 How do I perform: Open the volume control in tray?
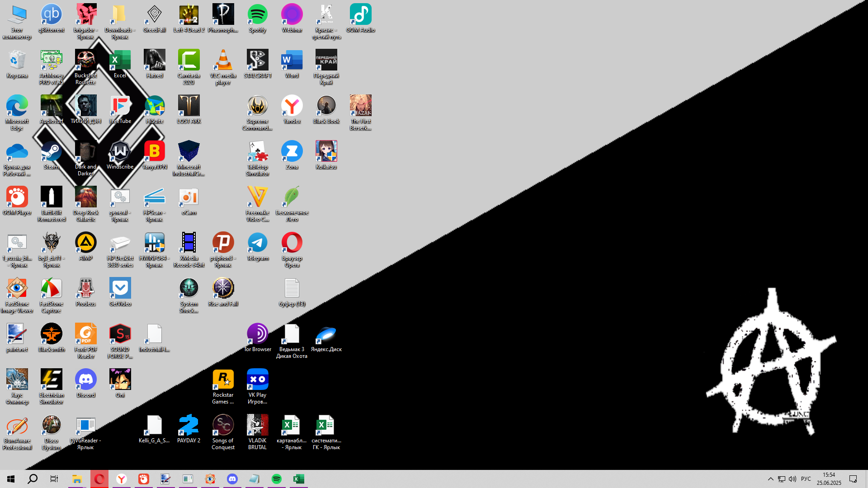tap(792, 479)
